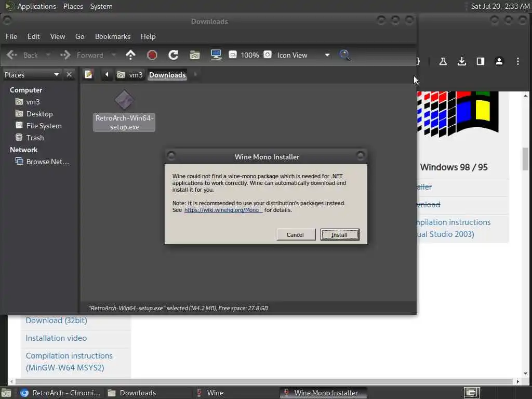
Task: Reset zoom by clicking 100%
Action: pyautogui.click(x=250, y=55)
